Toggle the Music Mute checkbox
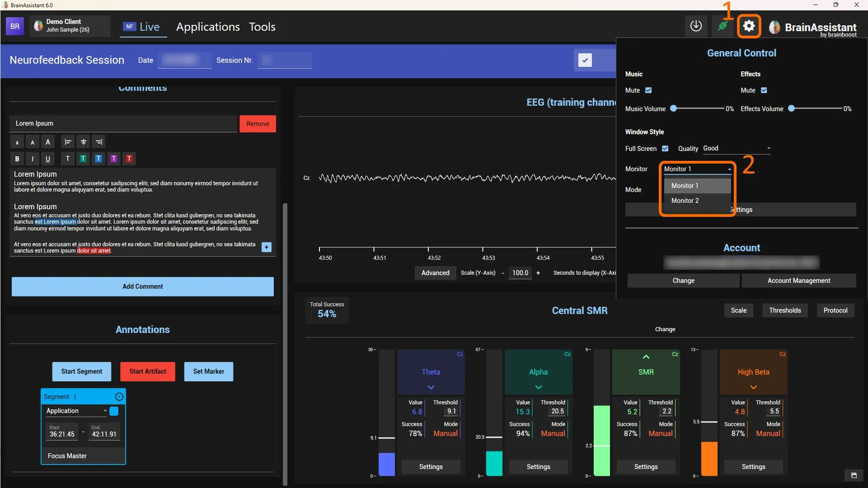The width and height of the screenshot is (868, 488). (x=648, y=90)
